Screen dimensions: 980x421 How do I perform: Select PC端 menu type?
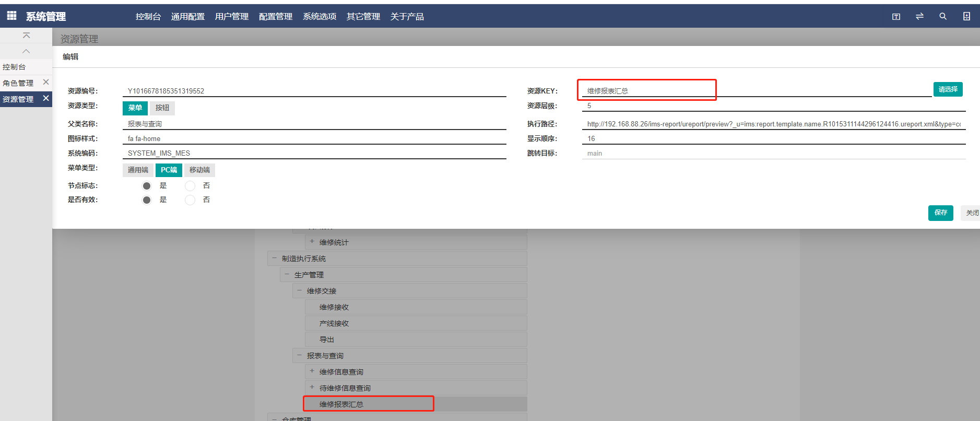click(x=169, y=170)
